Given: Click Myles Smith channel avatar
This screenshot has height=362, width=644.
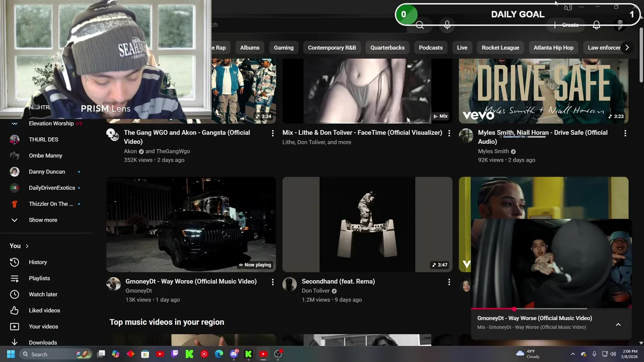Looking at the screenshot, I should click(x=466, y=135).
